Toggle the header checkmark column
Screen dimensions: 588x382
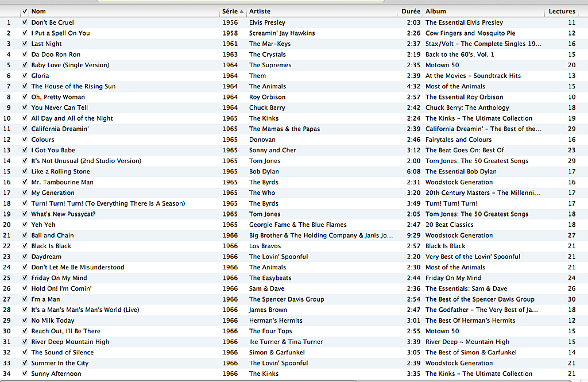(25, 11)
